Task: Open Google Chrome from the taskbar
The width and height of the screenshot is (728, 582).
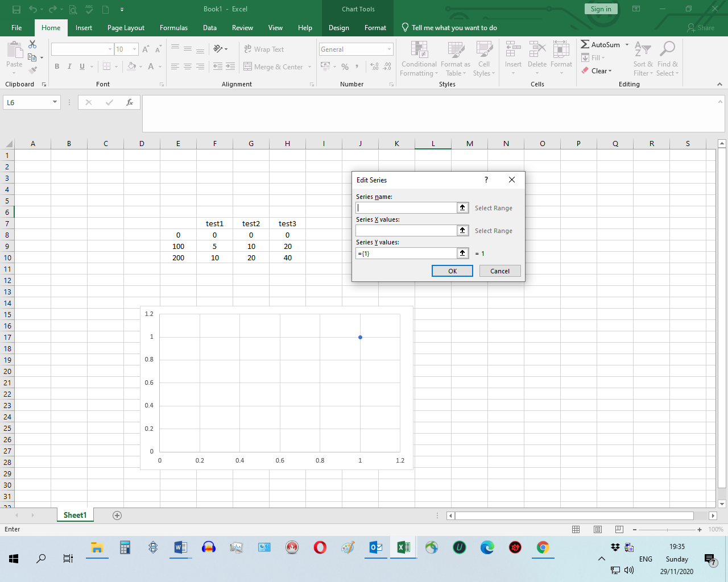Action: coord(543,547)
